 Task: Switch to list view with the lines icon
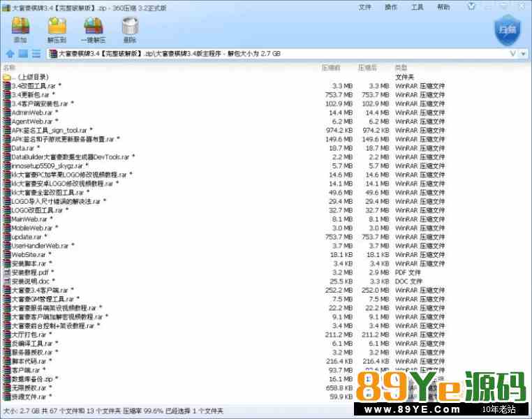pos(36,54)
